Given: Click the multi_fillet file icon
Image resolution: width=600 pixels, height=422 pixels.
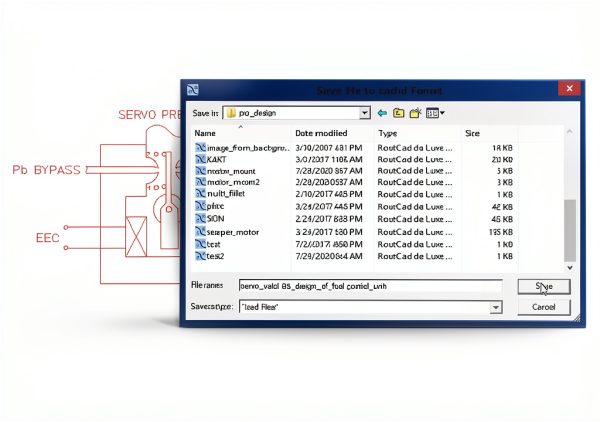Looking at the screenshot, I should click(201, 194).
